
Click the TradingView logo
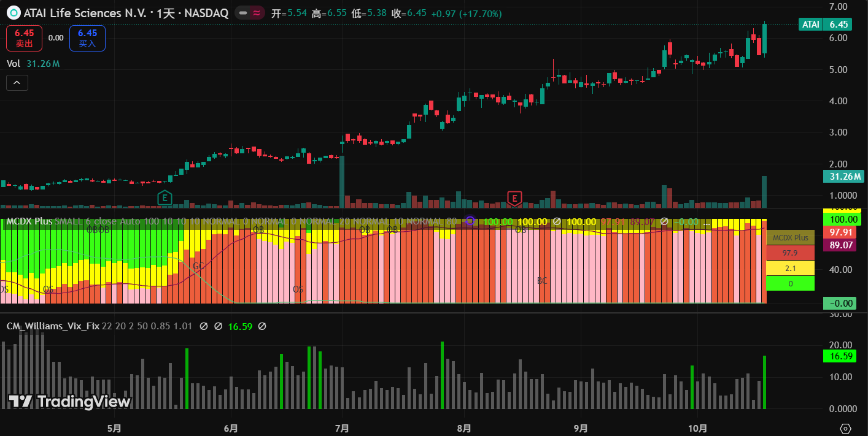69,402
